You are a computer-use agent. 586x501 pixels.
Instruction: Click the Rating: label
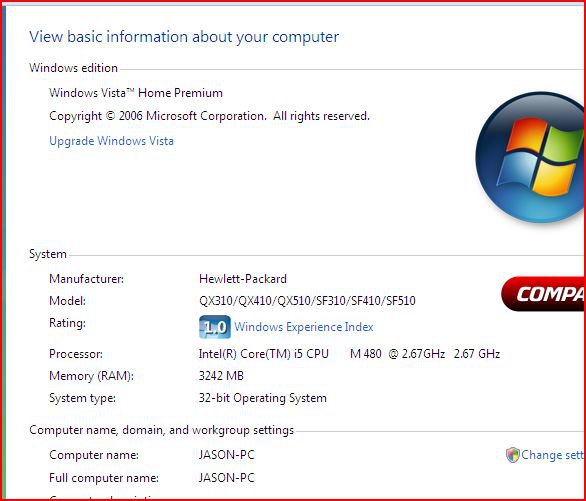click(67, 323)
